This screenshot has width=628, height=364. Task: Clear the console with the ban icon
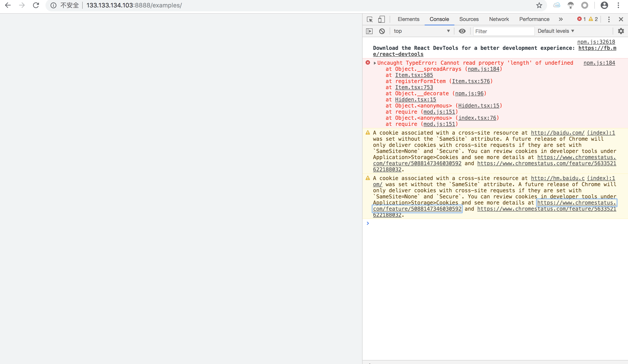coord(382,31)
